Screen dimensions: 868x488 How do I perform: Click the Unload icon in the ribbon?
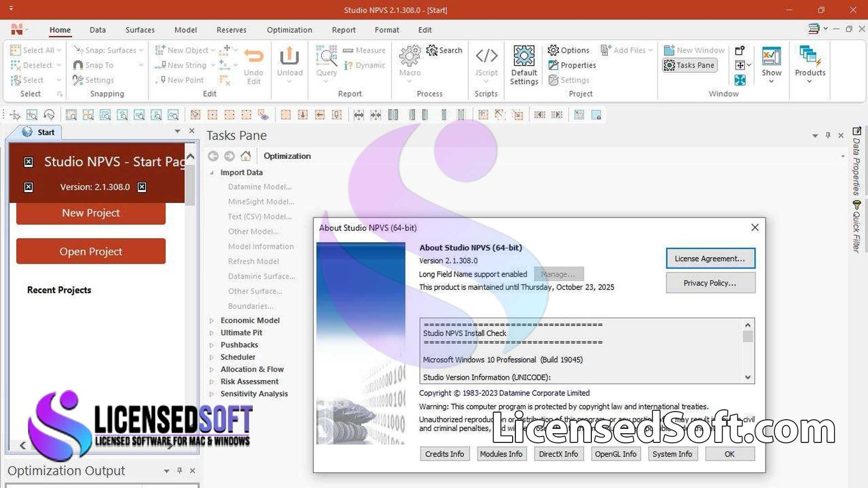click(290, 56)
